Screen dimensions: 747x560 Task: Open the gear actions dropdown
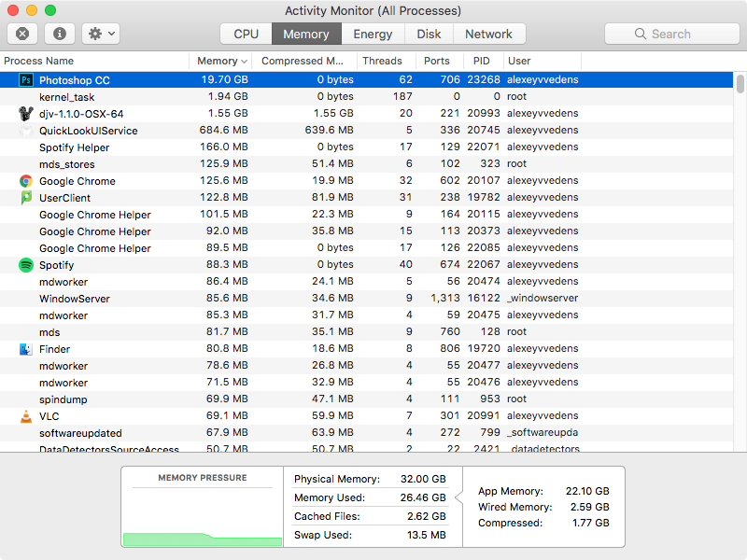[x=101, y=34]
